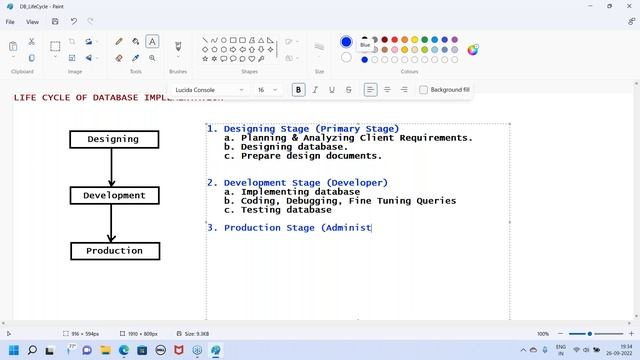The width and height of the screenshot is (640, 360).
Task: Open the font size 16 dropdown
Action: coord(267,90)
